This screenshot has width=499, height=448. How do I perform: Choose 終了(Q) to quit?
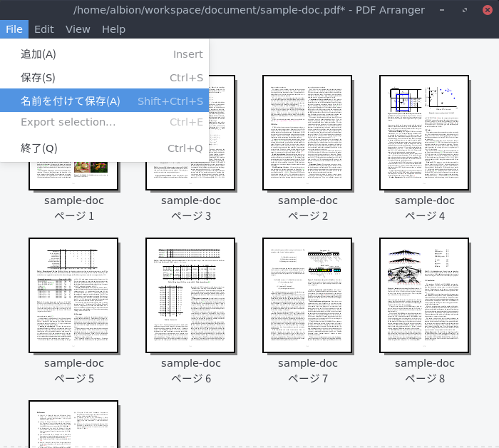pos(104,148)
